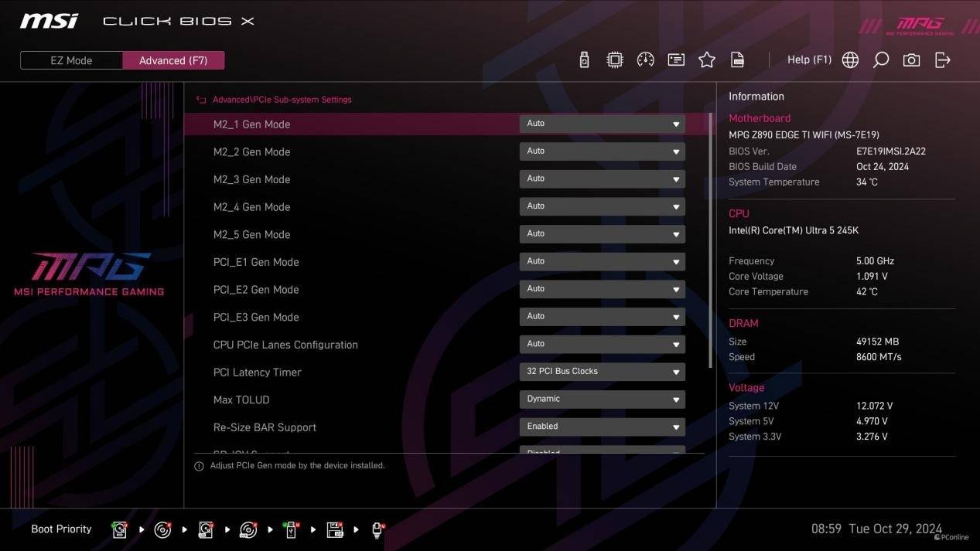Click the exit door-arrow icon
The width and height of the screenshot is (980, 551).
[943, 60]
